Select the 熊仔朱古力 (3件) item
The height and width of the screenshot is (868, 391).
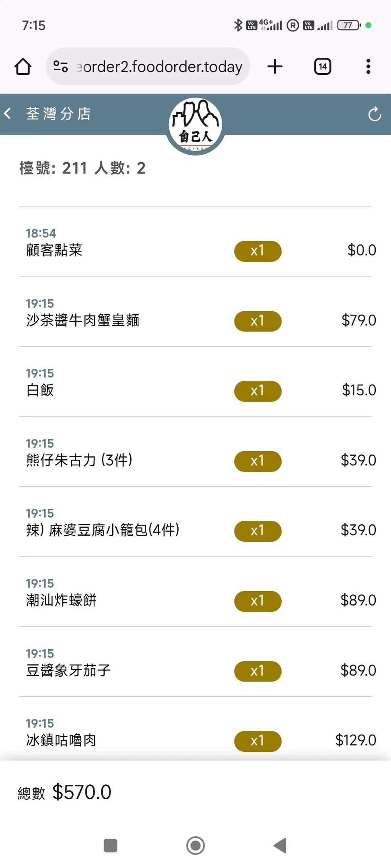pos(79,460)
